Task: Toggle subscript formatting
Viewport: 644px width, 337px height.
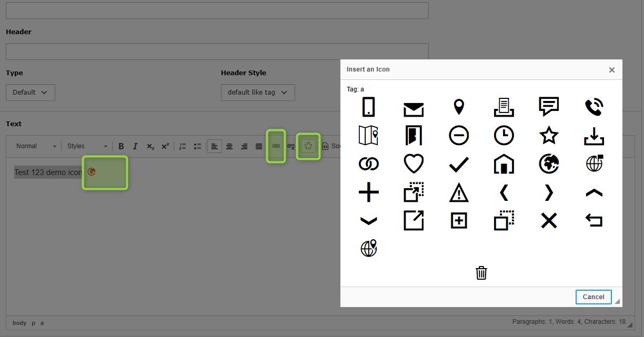Action: [150, 146]
